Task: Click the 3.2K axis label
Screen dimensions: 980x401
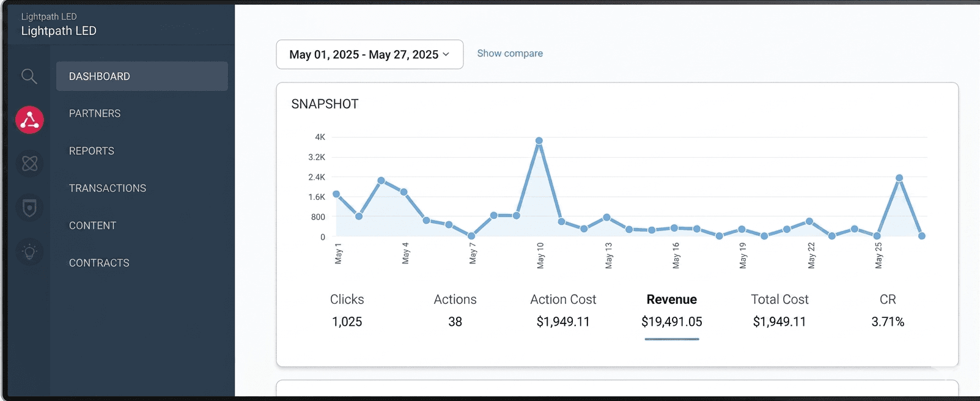Action: click(x=317, y=157)
